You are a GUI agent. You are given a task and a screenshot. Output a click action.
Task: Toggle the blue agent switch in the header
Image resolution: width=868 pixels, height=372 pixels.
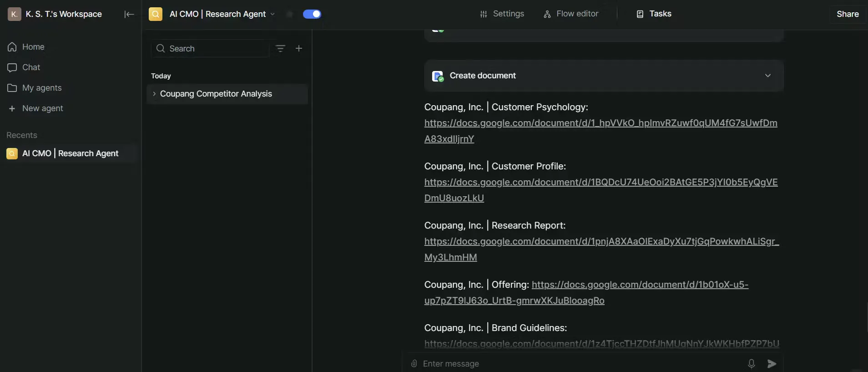point(312,14)
